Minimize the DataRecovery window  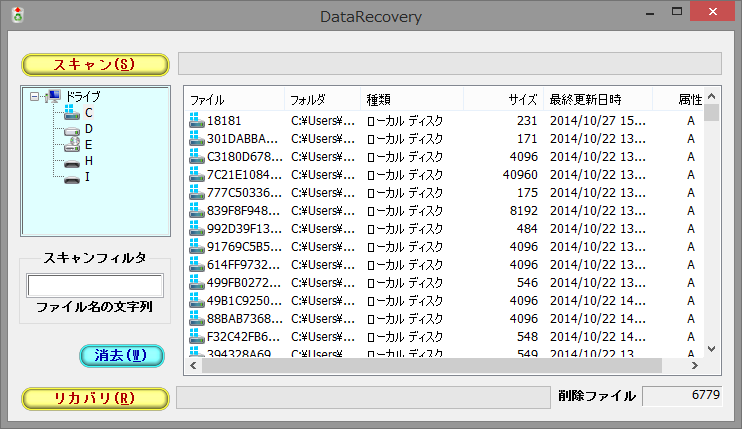coord(650,13)
